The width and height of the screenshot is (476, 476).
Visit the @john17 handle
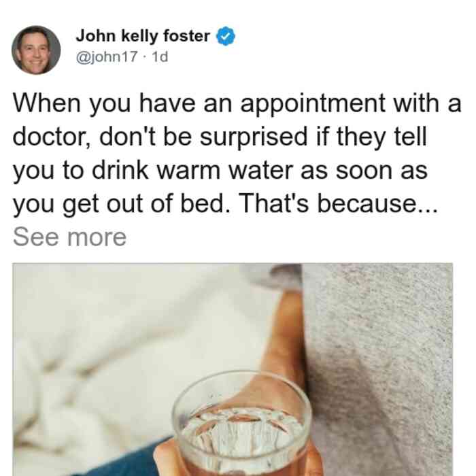(x=107, y=56)
